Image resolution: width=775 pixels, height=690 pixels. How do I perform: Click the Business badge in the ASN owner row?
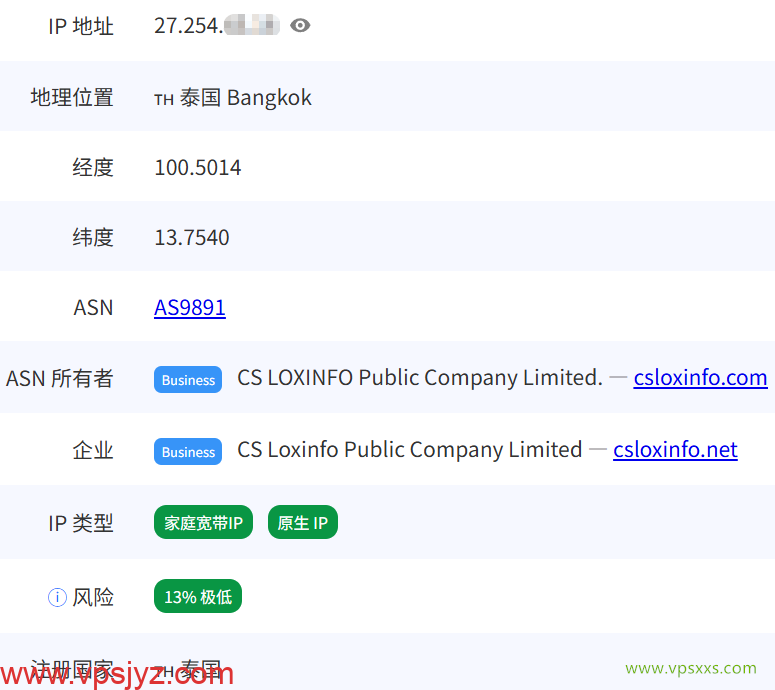tap(188, 380)
